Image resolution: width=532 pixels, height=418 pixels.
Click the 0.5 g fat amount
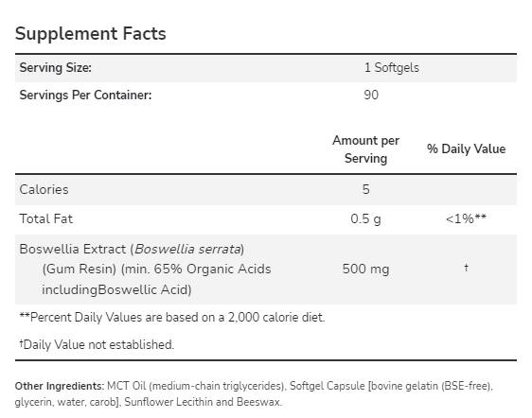[365, 219]
